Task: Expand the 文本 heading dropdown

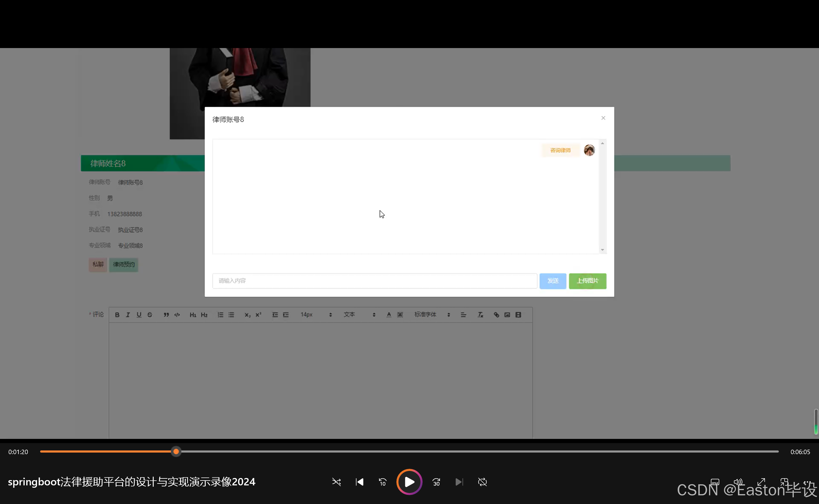Action: point(359,315)
